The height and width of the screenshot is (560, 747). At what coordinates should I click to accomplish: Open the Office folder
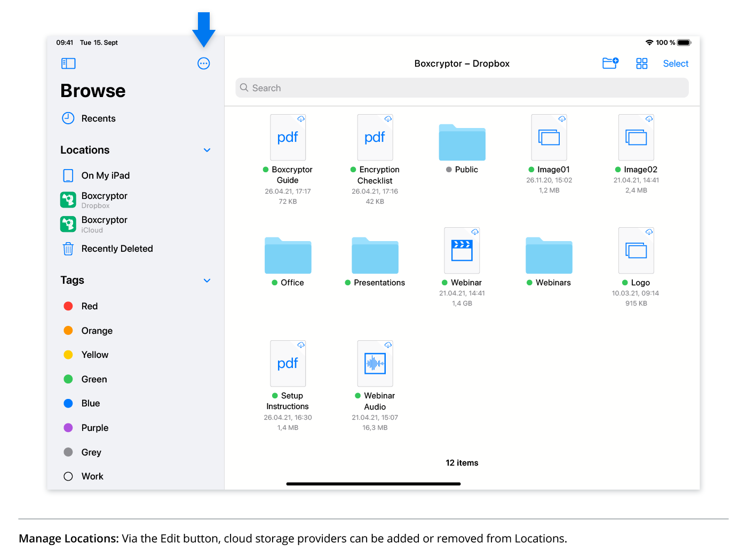point(288,255)
